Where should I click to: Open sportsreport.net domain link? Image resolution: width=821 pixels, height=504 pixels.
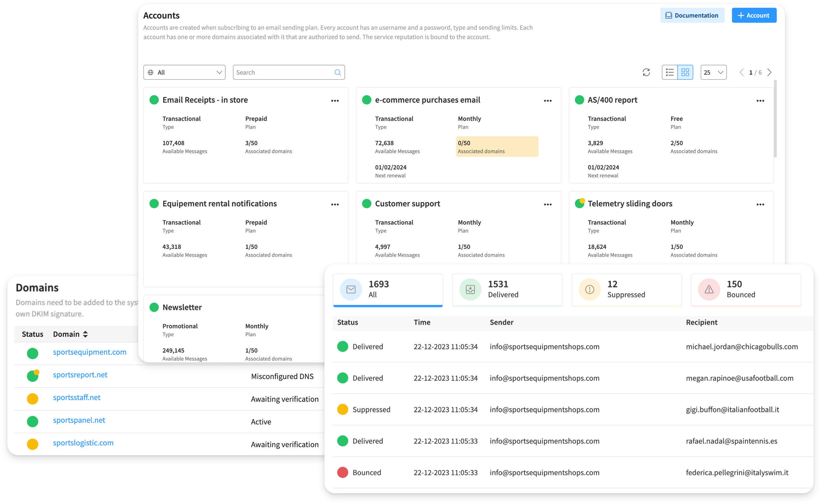tap(80, 375)
